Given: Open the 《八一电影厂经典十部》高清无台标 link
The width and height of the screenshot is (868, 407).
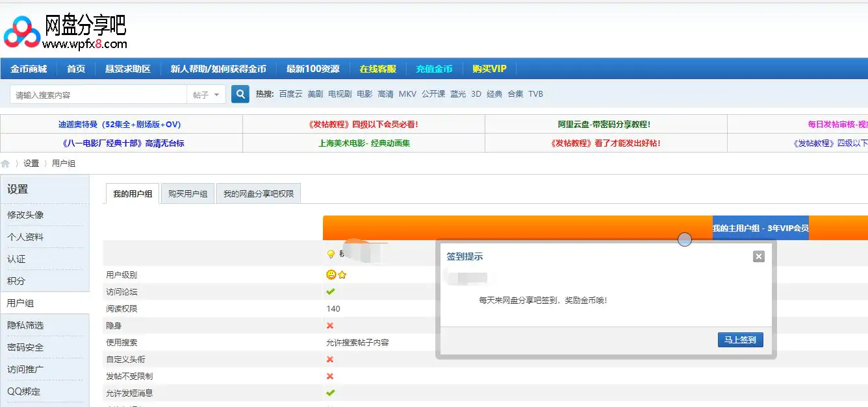Looking at the screenshot, I should click(123, 143).
